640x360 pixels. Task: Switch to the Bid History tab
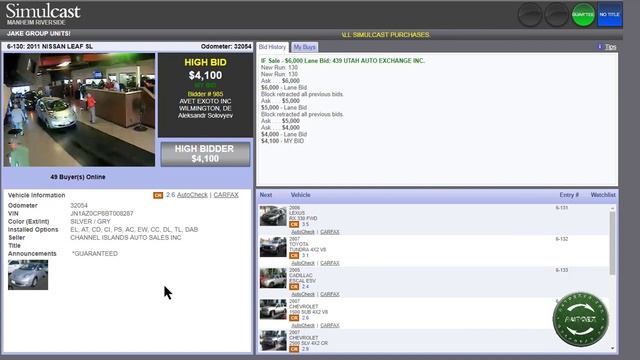273,47
